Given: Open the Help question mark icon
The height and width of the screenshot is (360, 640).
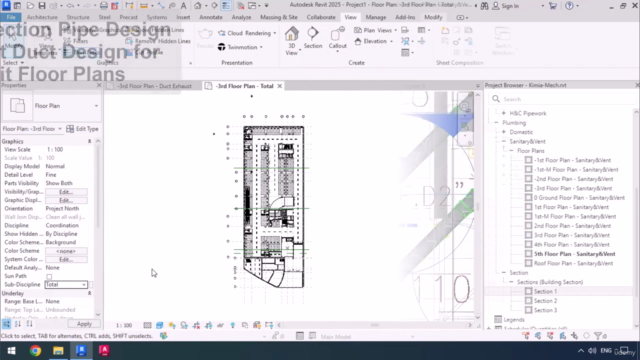Looking at the screenshot, I should tap(569, 6).
